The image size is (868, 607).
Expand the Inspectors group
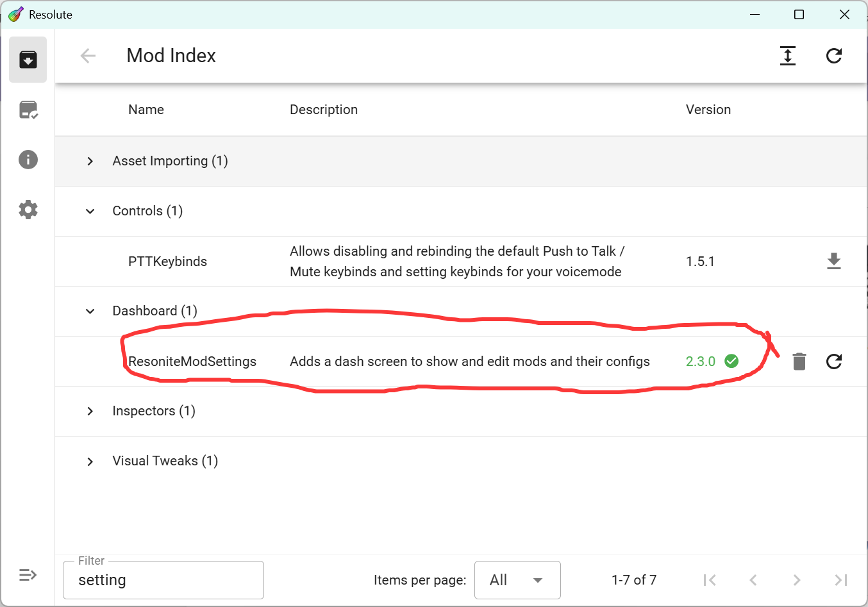tap(90, 411)
